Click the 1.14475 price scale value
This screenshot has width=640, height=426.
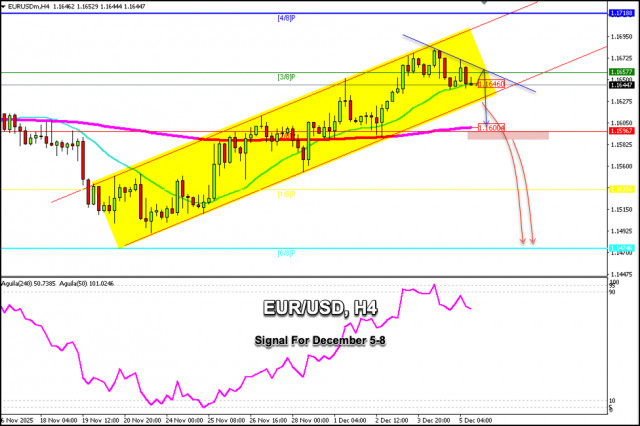[x=622, y=274]
